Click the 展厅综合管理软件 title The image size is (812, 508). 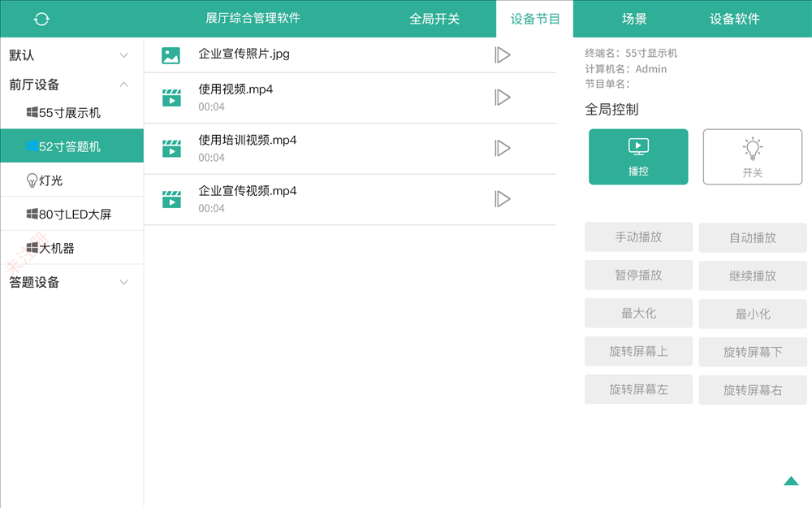pyautogui.click(x=253, y=18)
